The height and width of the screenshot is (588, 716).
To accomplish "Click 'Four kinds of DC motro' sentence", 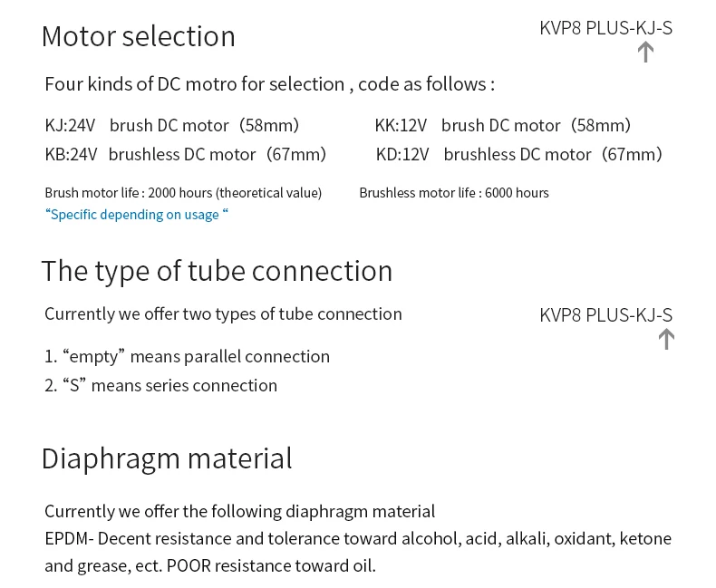I will point(270,84).
